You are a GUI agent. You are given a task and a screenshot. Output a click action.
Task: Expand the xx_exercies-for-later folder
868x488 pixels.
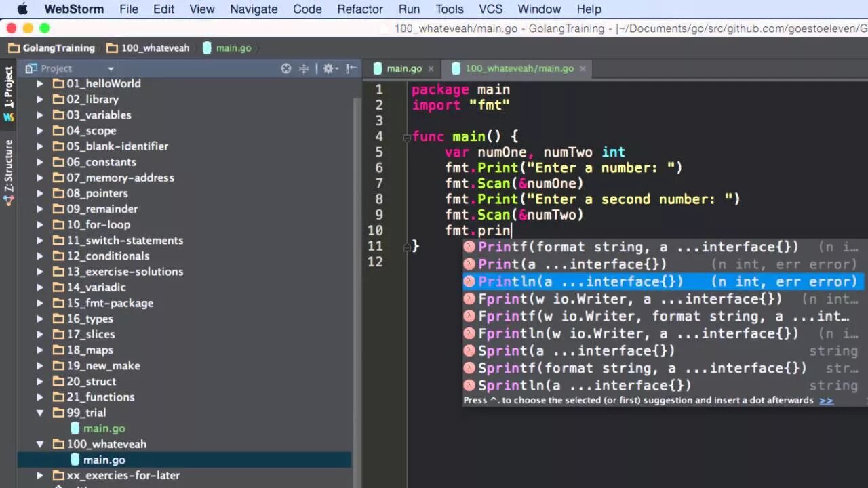40,476
